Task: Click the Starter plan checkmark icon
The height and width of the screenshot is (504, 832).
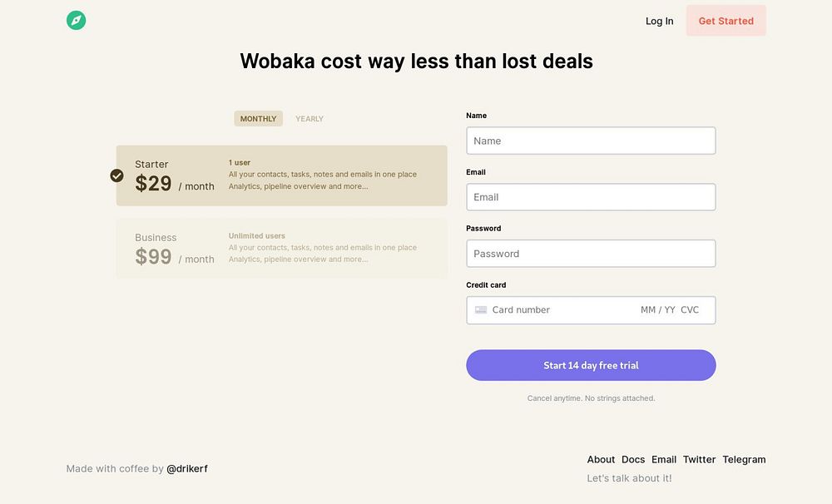Action: (117, 175)
